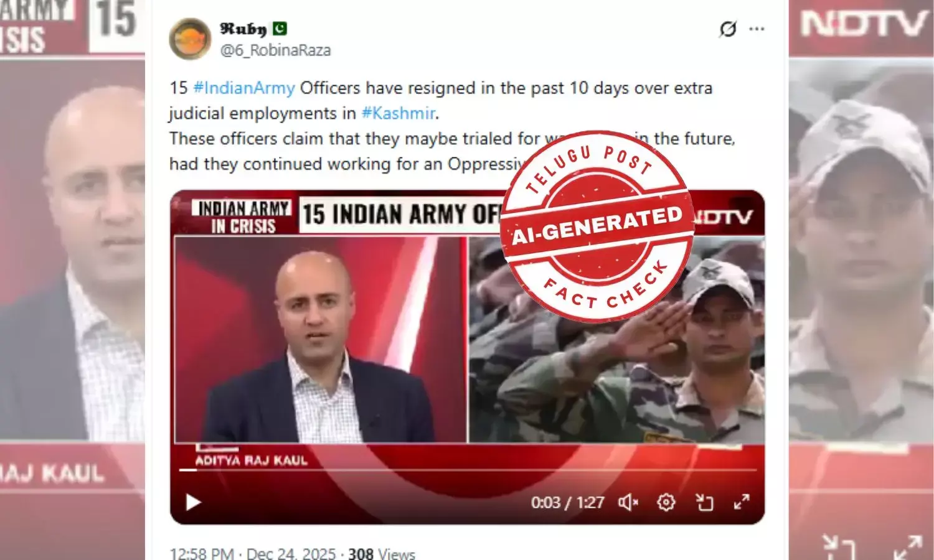The height and width of the screenshot is (560, 934).
Task: Play the embedded video
Action: pyautogui.click(x=193, y=502)
